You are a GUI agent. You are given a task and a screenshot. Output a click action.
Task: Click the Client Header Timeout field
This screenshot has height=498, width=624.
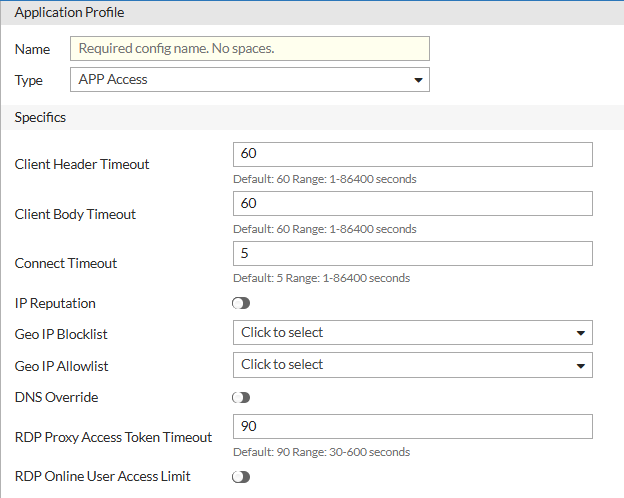point(412,154)
